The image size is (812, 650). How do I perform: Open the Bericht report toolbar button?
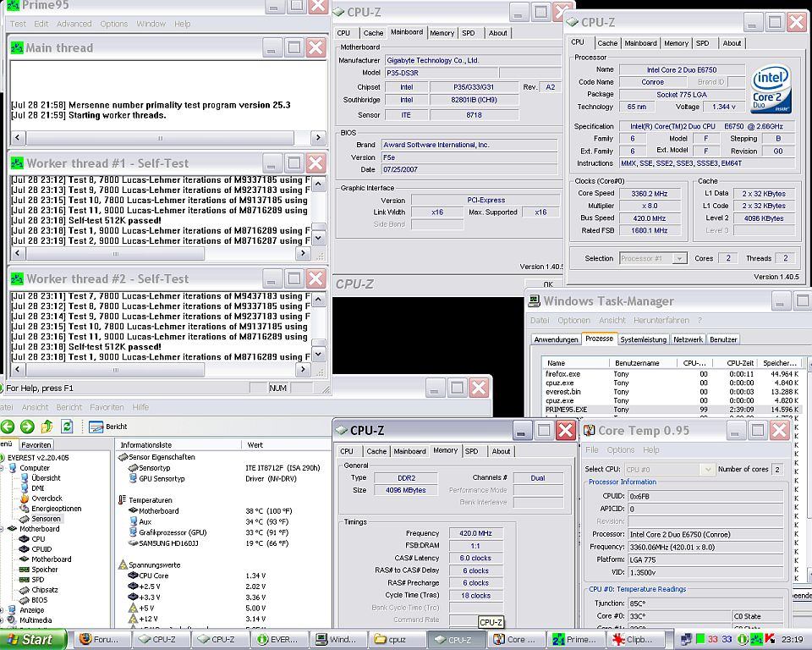(x=108, y=427)
